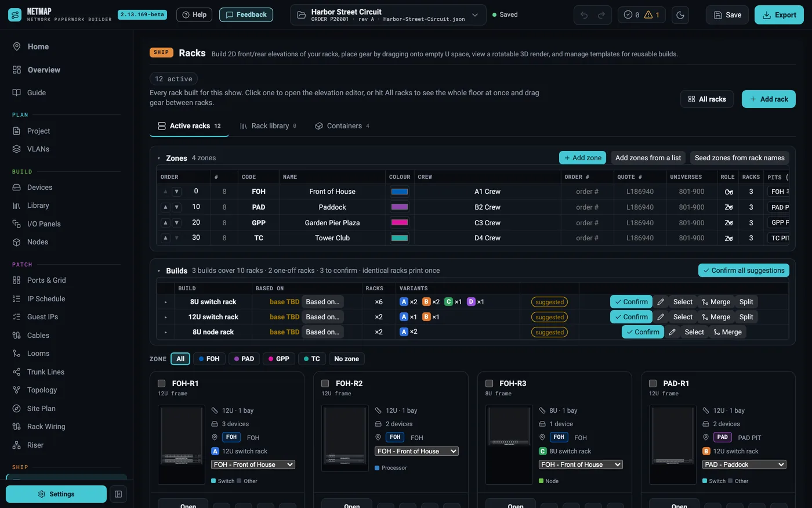This screenshot has height=508, width=812.
Task: Click the A1 Crew field
Action: pyautogui.click(x=487, y=192)
